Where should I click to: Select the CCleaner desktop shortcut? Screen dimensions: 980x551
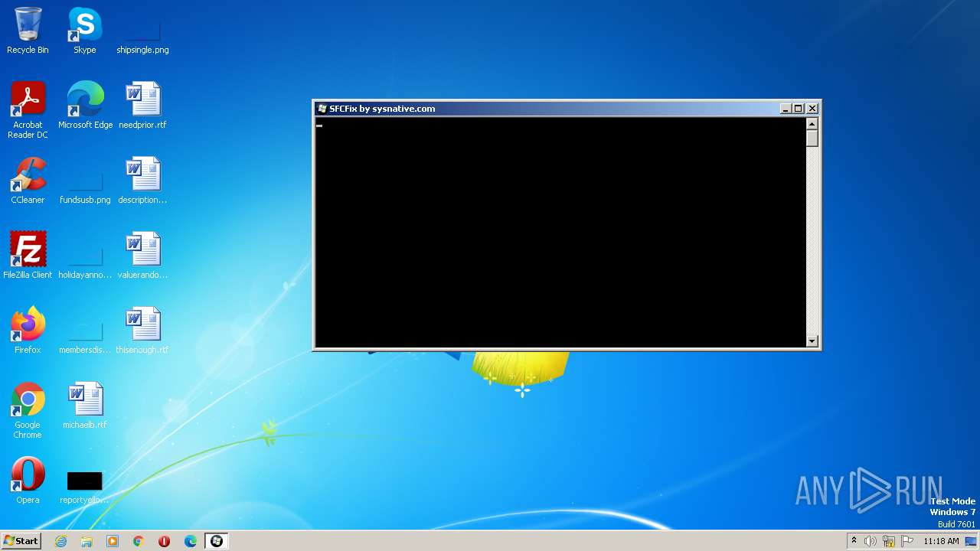(x=28, y=181)
